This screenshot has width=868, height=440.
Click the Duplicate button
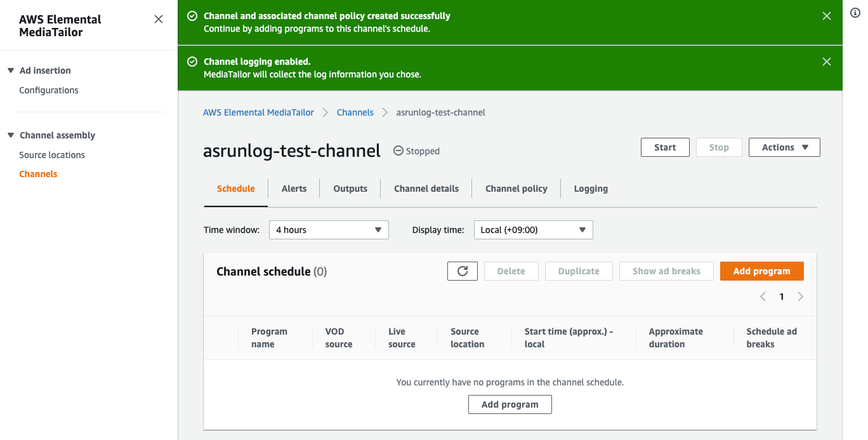click(x=579, y=271)
